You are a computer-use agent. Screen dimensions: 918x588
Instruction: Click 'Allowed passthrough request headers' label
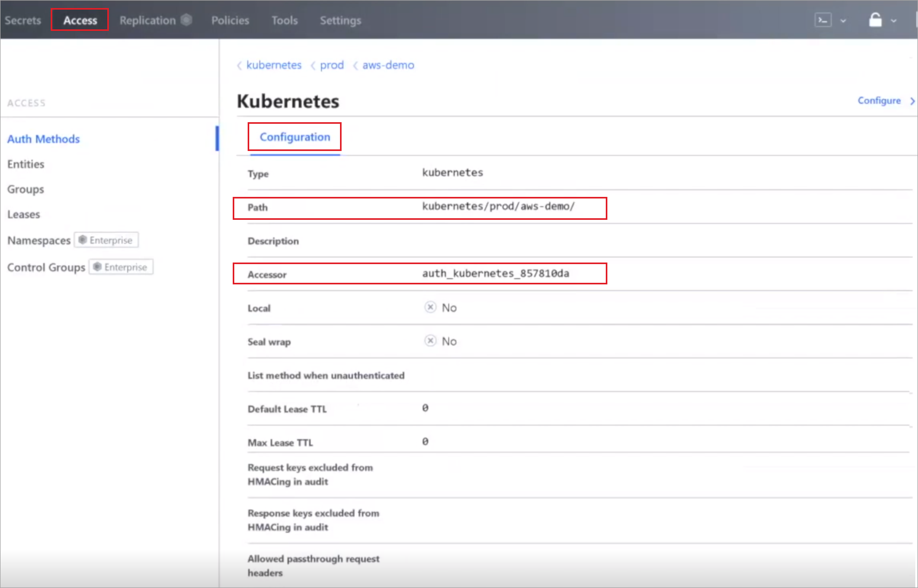313,566
